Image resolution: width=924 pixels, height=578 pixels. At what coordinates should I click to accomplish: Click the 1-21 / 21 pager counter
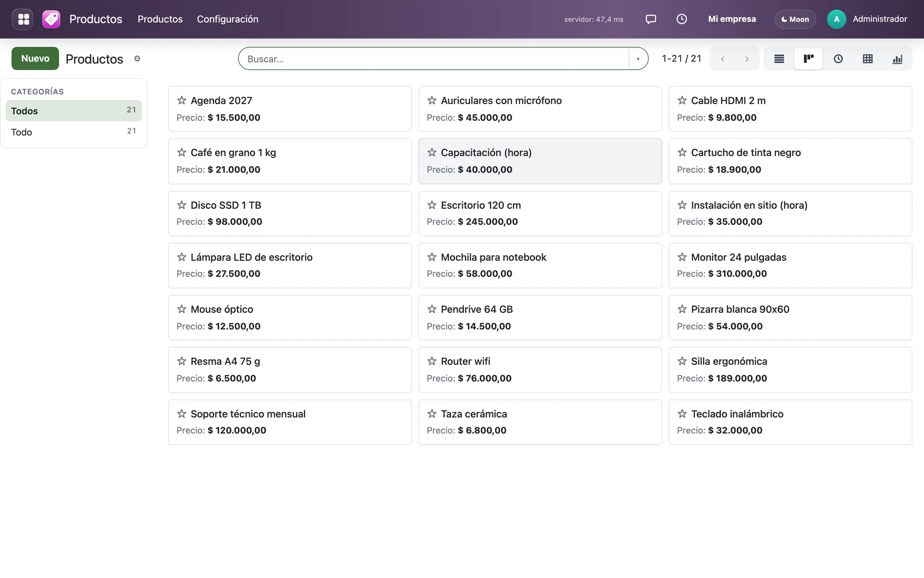click(681, 59)
